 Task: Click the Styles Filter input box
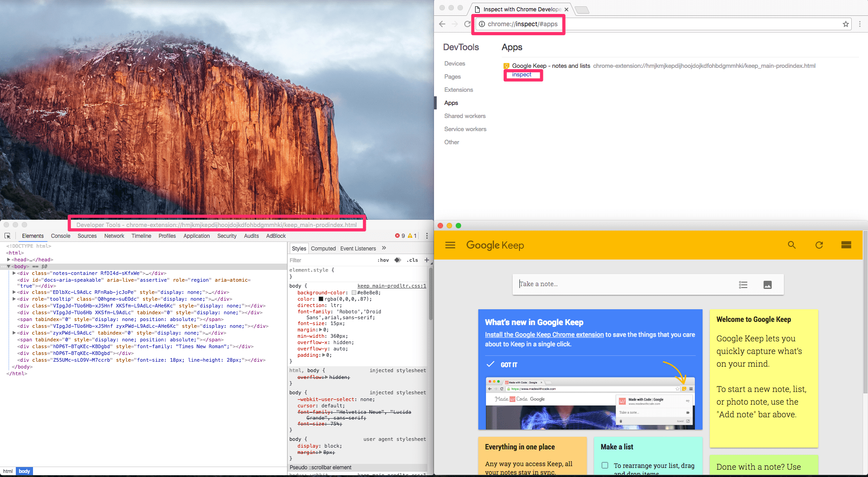pos(331,260)
